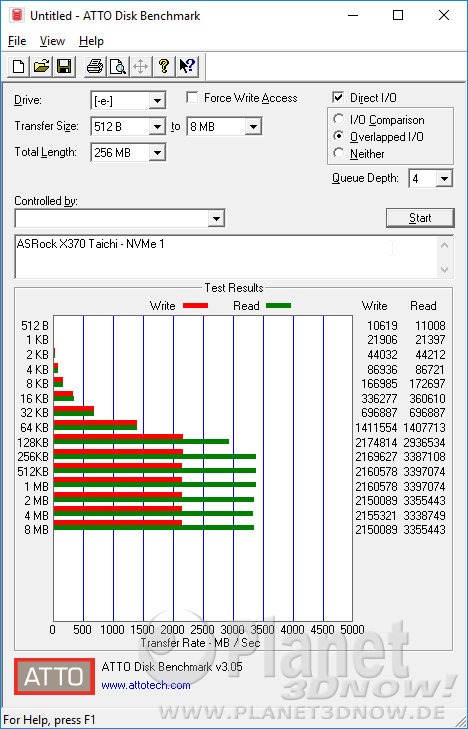Uncheck the Direct I/O checkbox
Viewport: 468px width, 729px height.
[x=338, y=98]
